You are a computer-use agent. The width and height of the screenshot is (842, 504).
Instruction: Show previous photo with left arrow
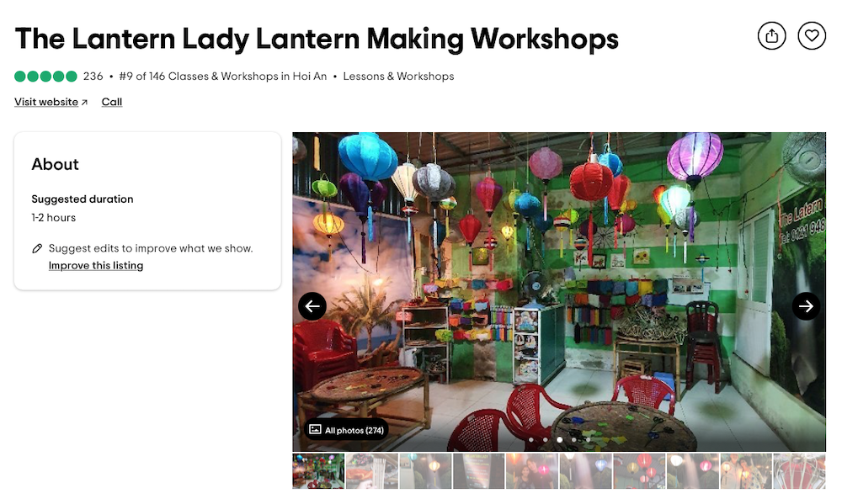(x=312, y=306)
